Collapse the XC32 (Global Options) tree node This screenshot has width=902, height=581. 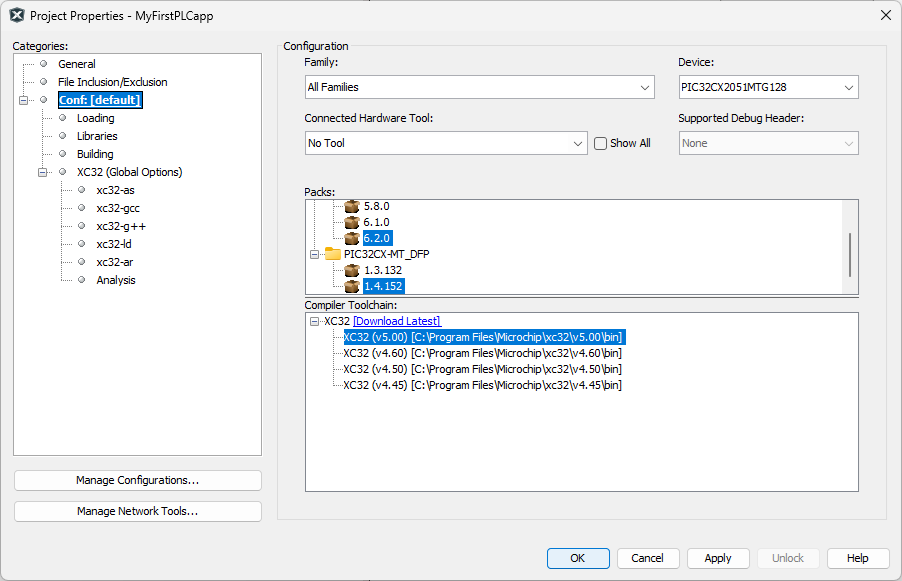pyautogui.click(x=41, y=172)
